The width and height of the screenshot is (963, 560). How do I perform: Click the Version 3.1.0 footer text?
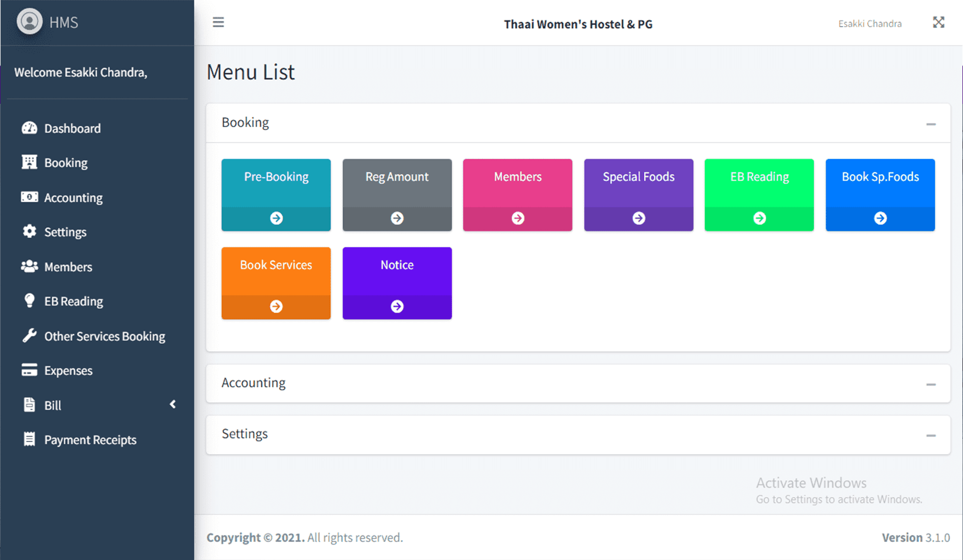916,537
